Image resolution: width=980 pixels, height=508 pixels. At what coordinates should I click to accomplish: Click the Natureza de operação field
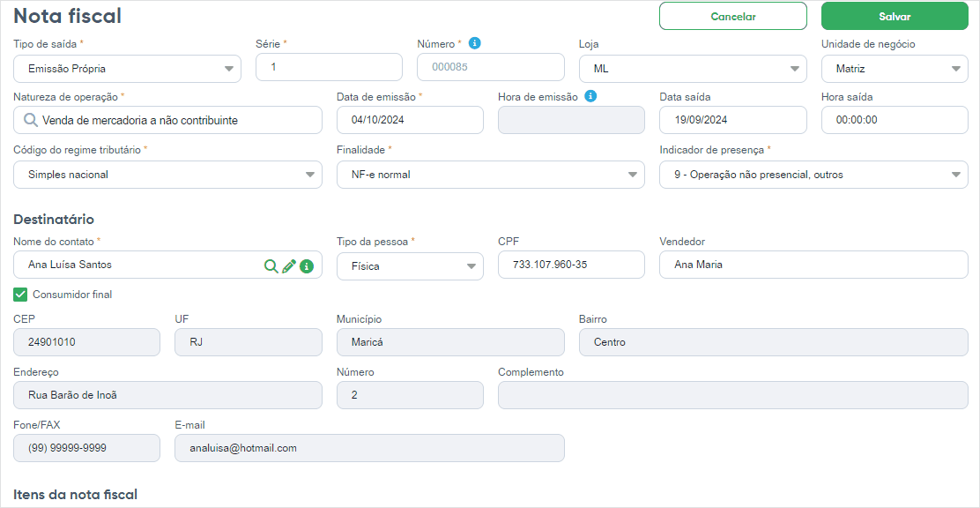(x=167, y=120)
